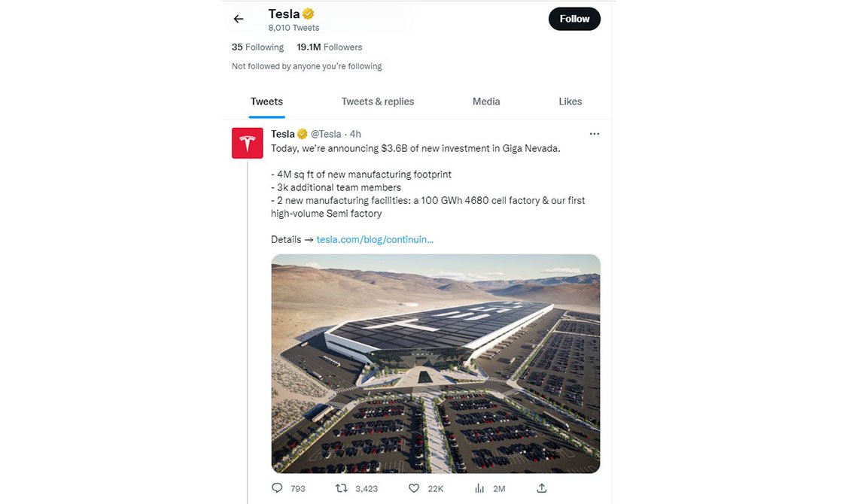858x504 pixels.
Task: Like the tweet with heart icon
Action: coord(414,488)
